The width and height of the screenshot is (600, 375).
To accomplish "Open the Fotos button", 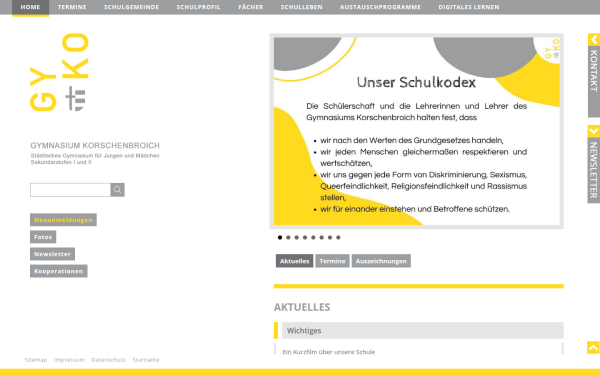I will pyautogui.click(x=43, y=237).
